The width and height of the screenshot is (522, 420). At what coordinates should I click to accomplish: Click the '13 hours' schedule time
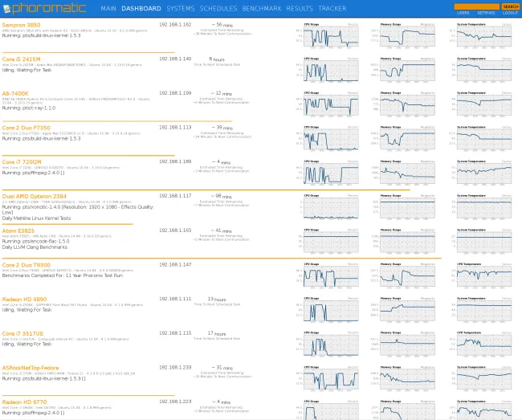tap(217, 300)
